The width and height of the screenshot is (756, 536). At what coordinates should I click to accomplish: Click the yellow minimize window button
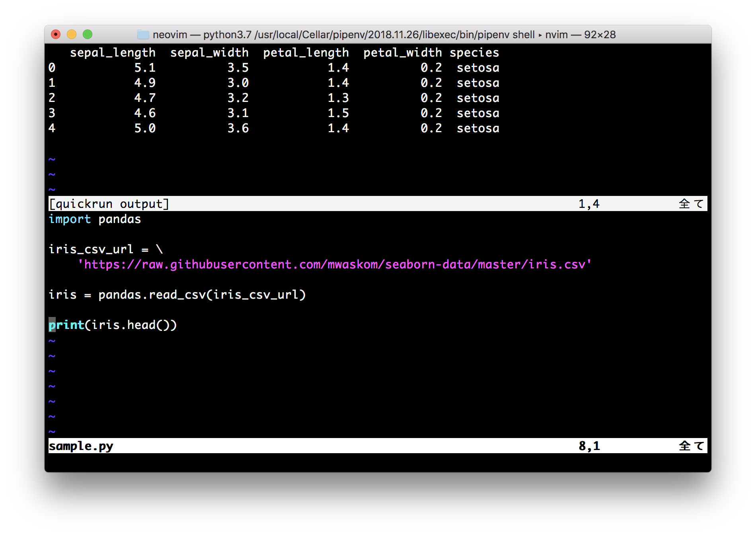72,35
